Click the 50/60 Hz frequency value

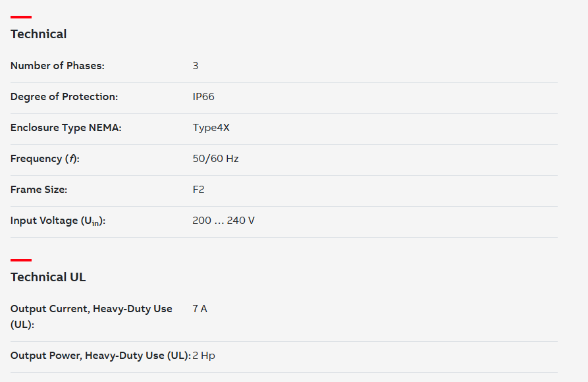pyautogui.click(x=215, y=159)
